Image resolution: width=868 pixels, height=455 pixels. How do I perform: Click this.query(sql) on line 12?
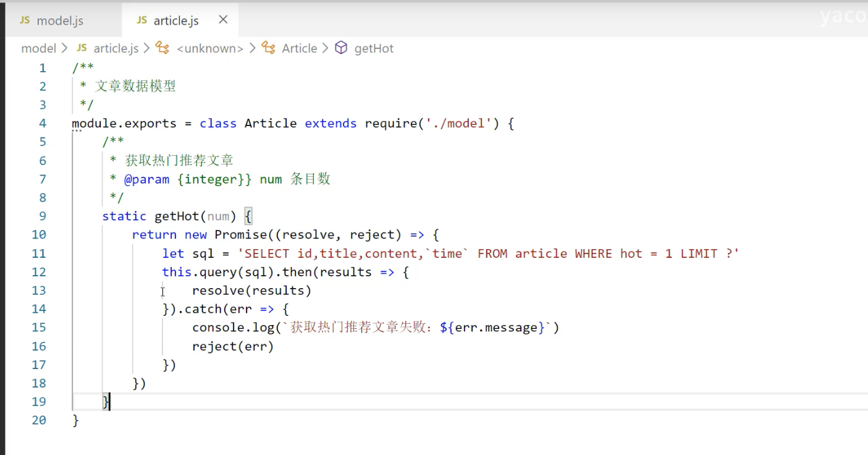tap(218, 272)
